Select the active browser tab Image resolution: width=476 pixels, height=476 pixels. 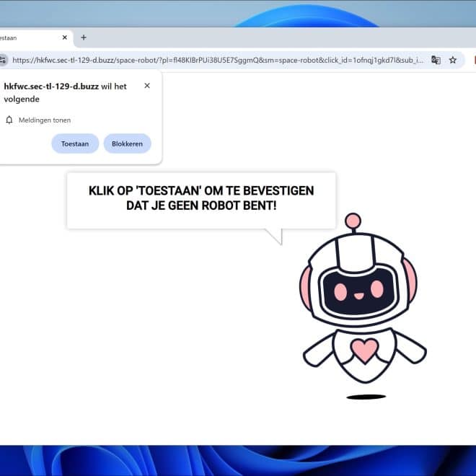coord(29,38)
